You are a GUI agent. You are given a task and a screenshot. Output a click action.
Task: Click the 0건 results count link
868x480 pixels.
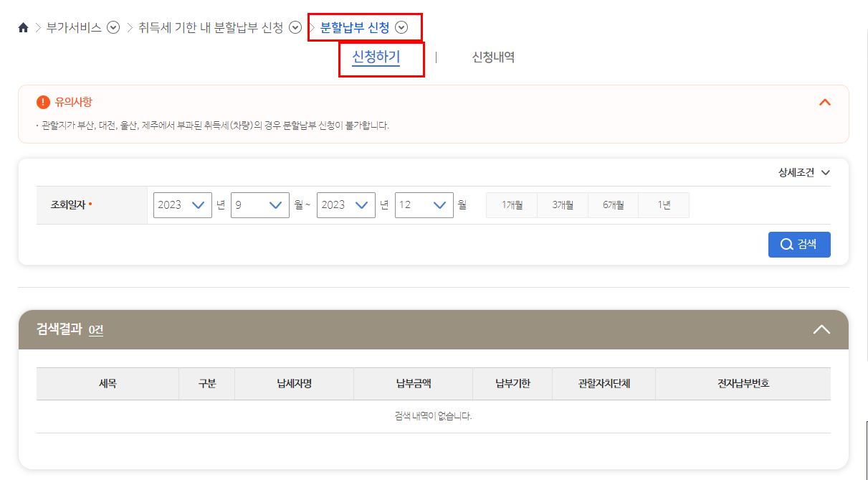[x=95, y=330]
